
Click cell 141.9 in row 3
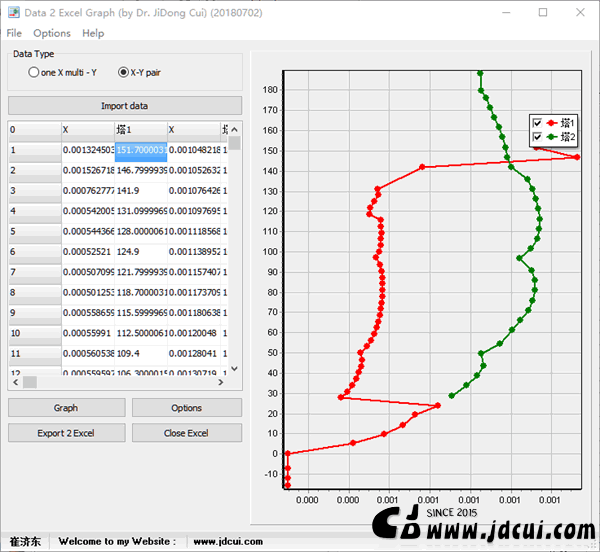[141, 191]
